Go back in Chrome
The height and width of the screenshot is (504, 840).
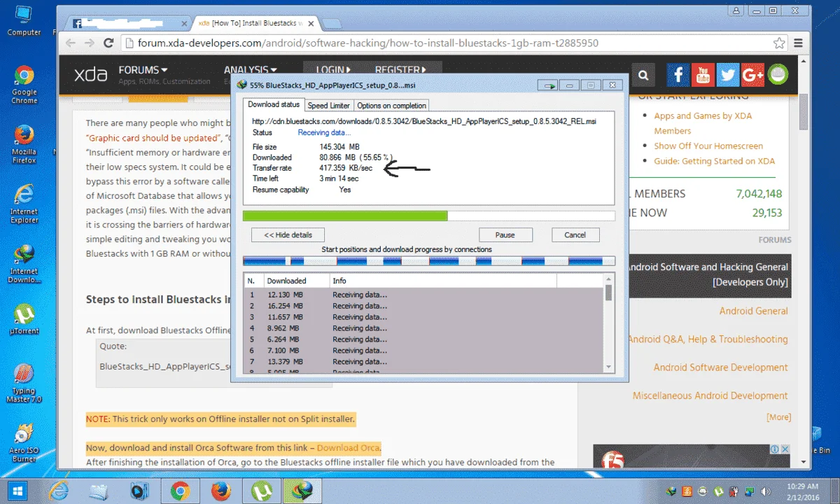coord(71,43)
